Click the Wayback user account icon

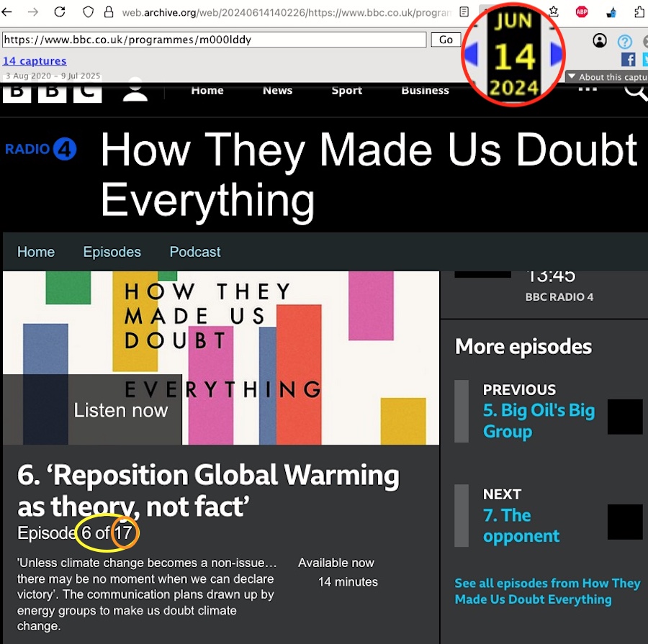[600, 41]
